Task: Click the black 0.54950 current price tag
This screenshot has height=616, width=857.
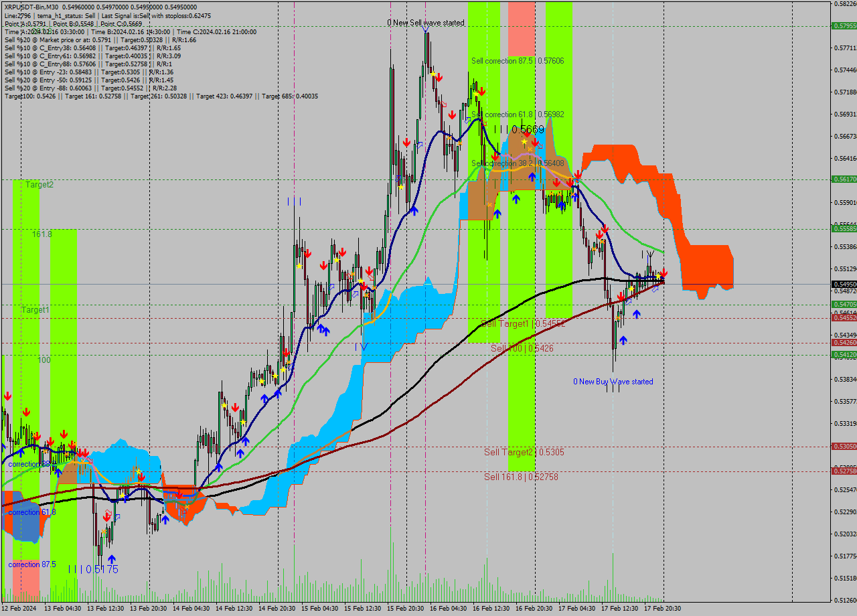Action: pyautogui.click(x=844, y=284)
